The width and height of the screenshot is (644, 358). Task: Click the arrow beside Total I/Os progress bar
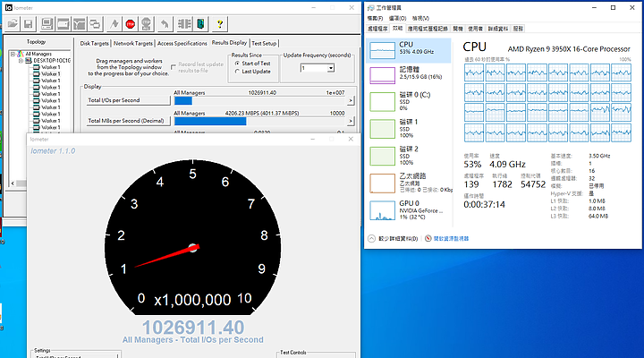351,100
